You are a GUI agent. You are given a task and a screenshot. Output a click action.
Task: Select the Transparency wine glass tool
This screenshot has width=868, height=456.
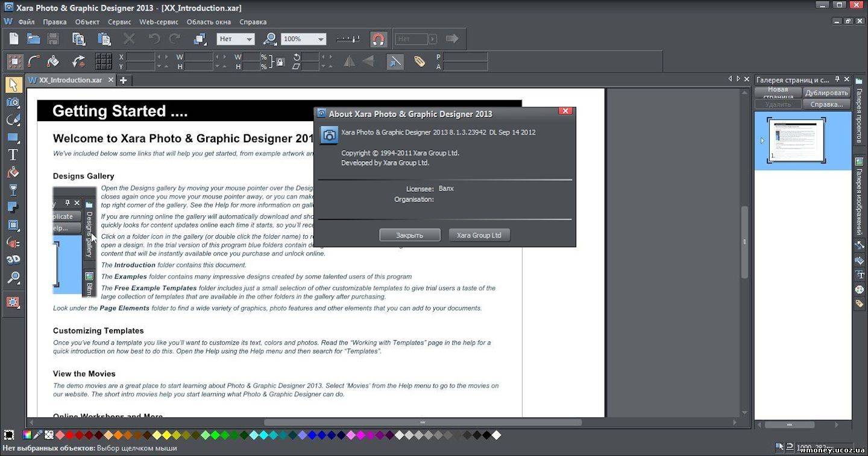(13, 190)
